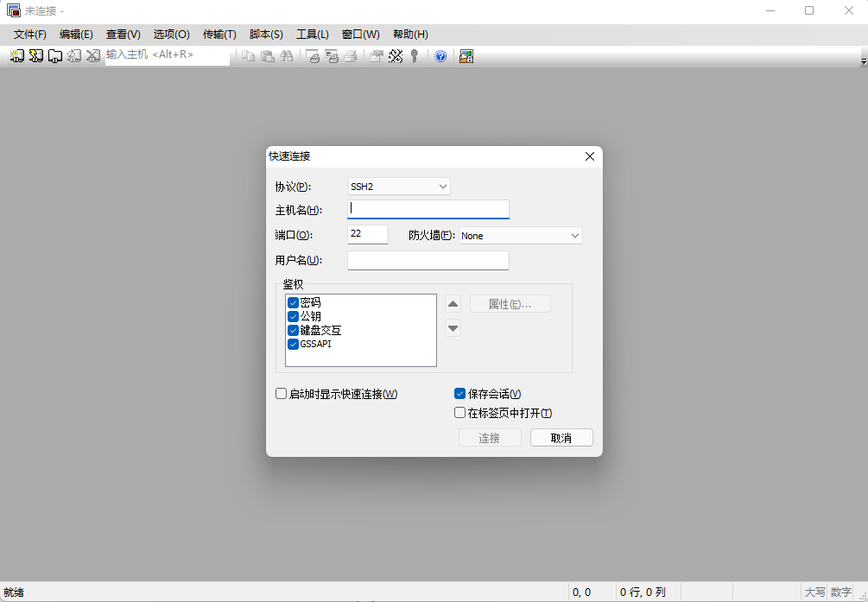Open the 文件 menu

click(x=29, y=35)
